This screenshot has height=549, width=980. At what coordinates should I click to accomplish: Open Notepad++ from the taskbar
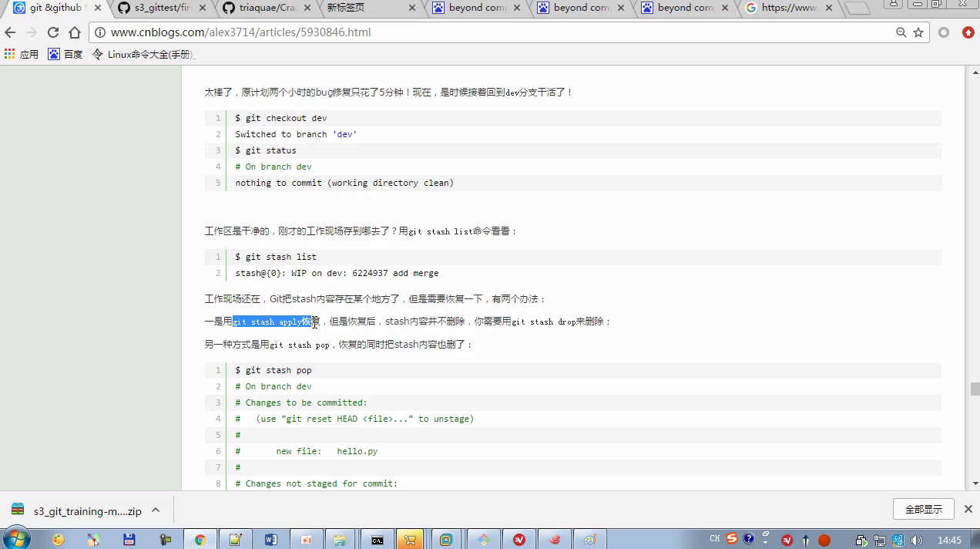coord(235,540)
